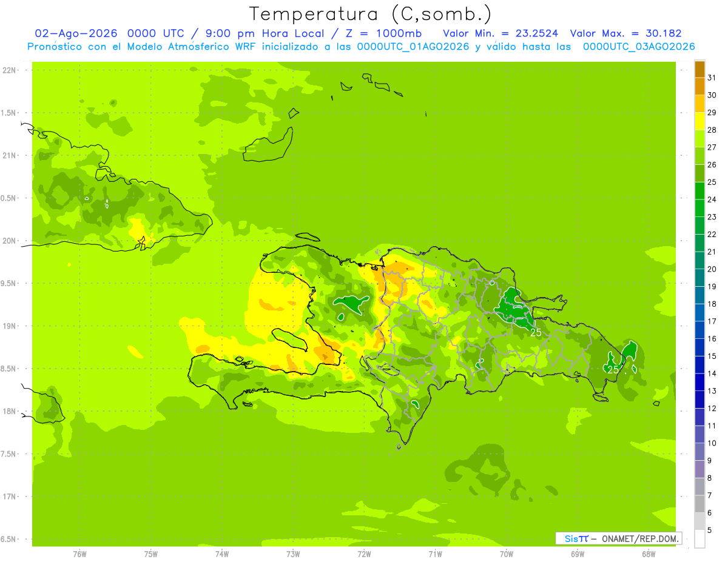Click the '75W' longitude label

151,554
